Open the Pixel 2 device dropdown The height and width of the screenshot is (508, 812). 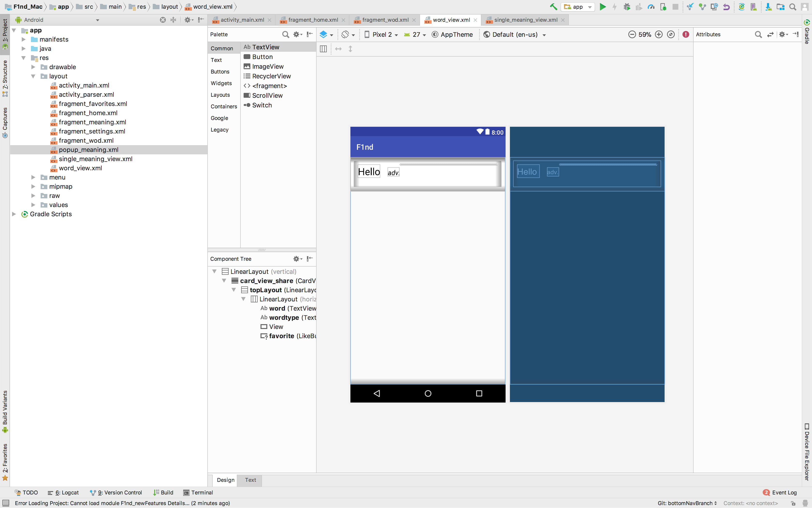point(381,34)
